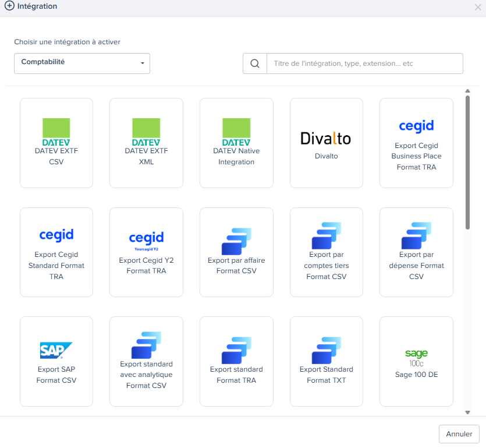The image size is (486, 448).
Task: Click 'Choisir une intégration à activer' heading
Action: click(x=67, y=42)
